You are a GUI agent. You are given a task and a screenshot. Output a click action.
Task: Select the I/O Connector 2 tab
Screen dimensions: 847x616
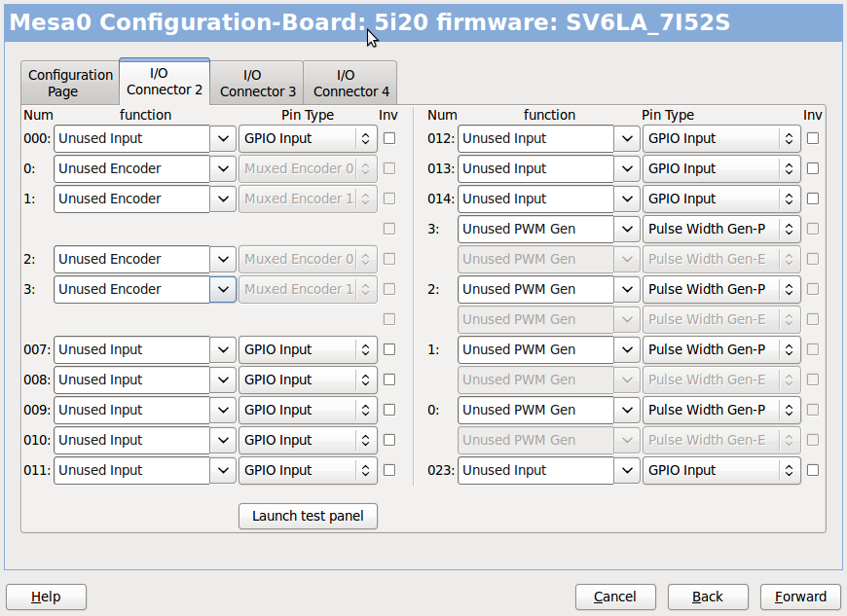[165, 82]
